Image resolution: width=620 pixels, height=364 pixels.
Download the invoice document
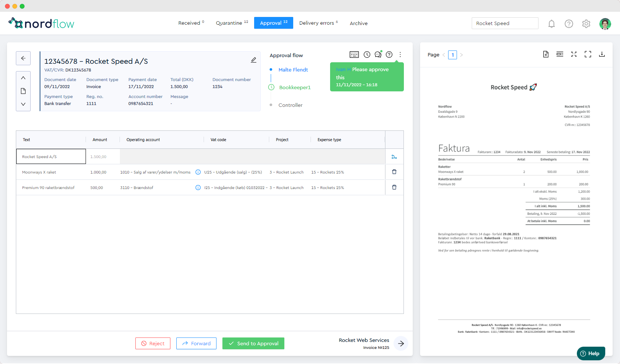pyautogui.click(x=602, y=55)
